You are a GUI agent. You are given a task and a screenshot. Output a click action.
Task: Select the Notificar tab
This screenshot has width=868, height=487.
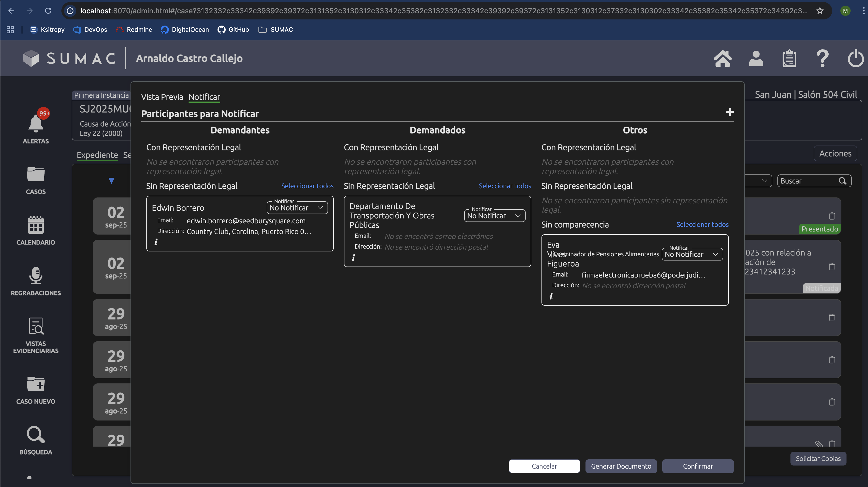click(204, 97)
